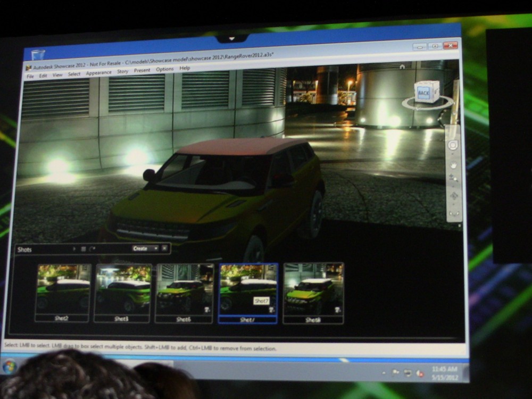Click the ViewCube BACK face
The image size is (532, 399).
coord(424,93)
